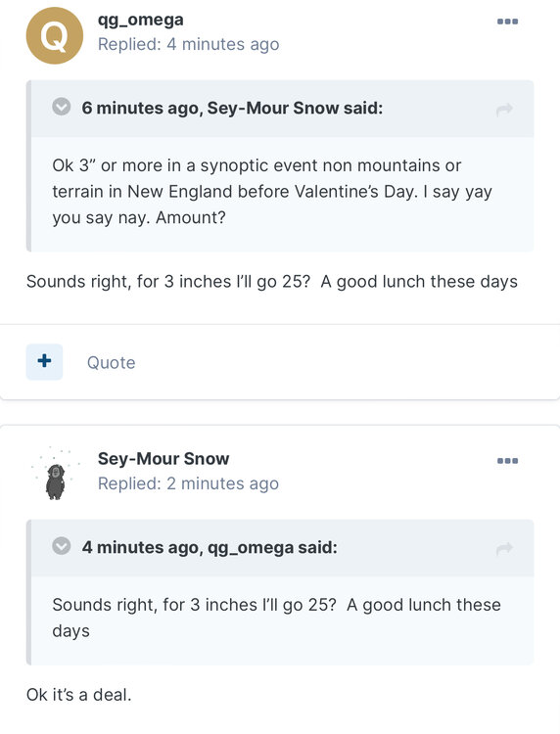The height and width of the screenshot is (734, 560).
Task: Open Sey-Mour Snow's post options ellipsis menu
Action: tap(507, 461)
